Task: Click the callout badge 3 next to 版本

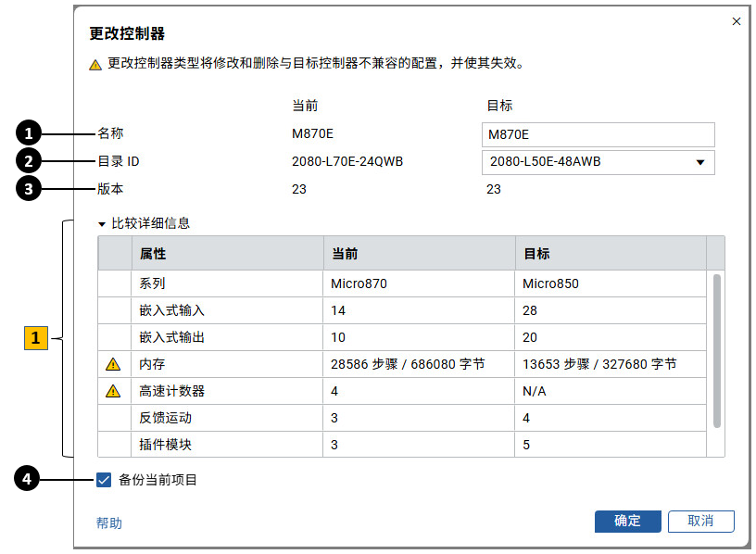Action: click(30, 187)
